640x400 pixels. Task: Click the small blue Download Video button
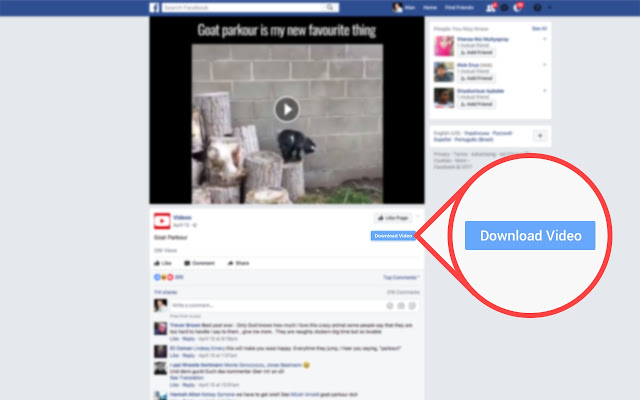393,236
